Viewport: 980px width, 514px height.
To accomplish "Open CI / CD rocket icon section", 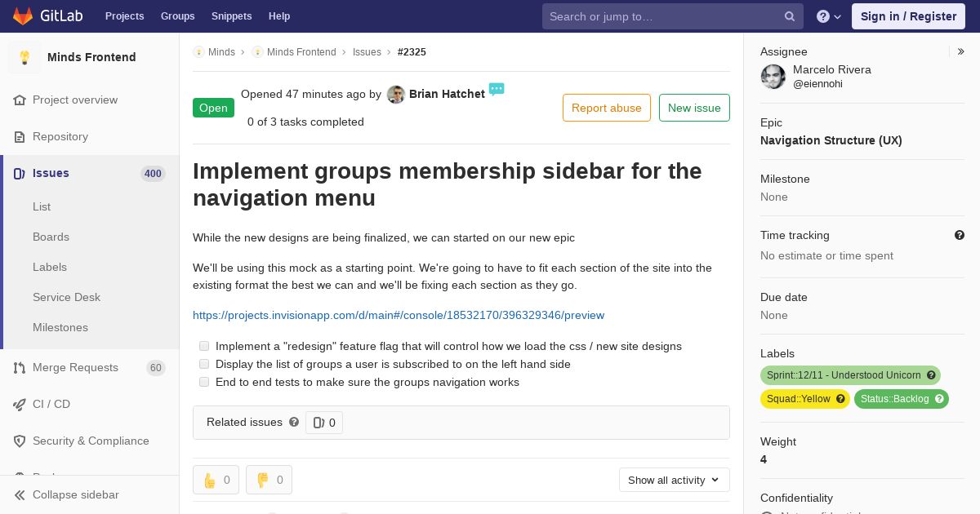I will [20, 405].
